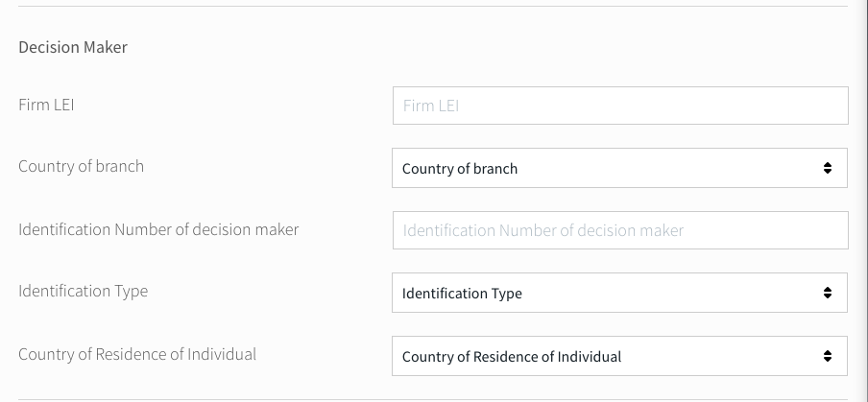
Task: Click selected text inside Country of Residence dropdown
Action: click(512, 357)
